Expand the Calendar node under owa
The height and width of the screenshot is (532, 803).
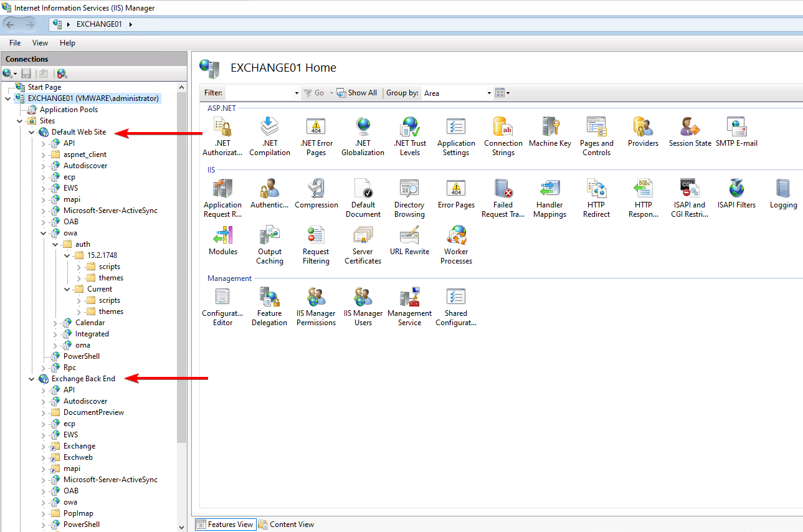point(55,323)
